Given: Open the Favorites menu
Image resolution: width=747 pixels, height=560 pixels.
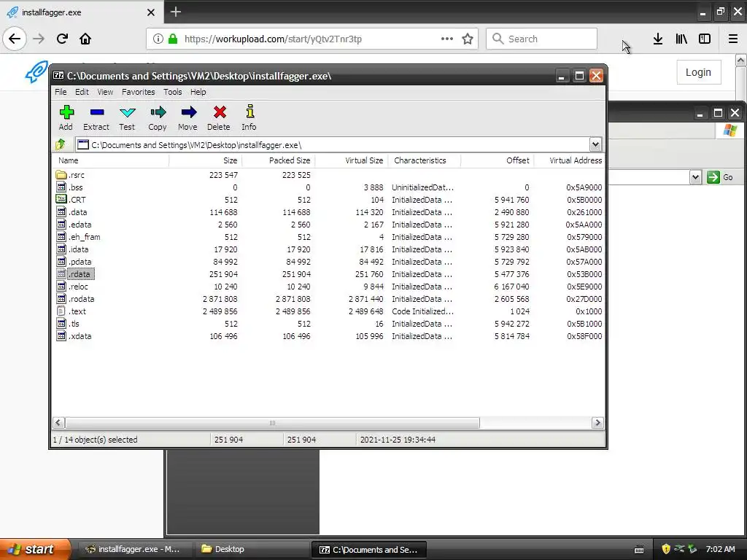Looking at the screenshot, I should pos(138,92).
